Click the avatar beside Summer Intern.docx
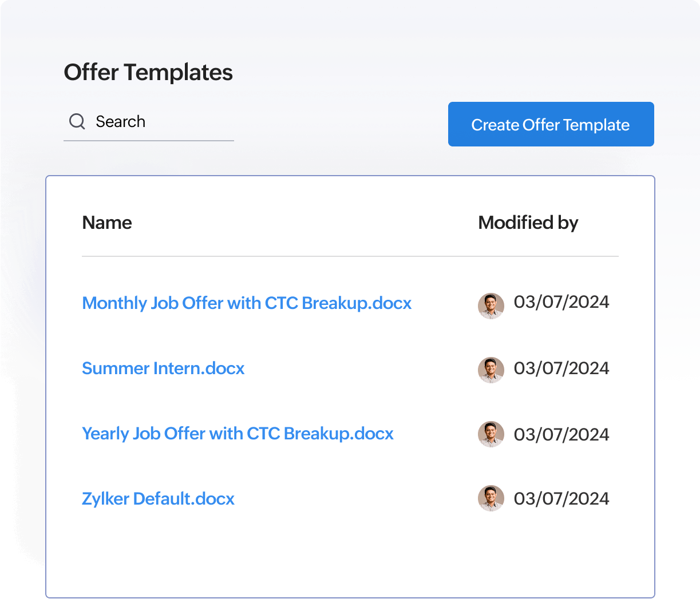700x599 pixels. (491, 370)
